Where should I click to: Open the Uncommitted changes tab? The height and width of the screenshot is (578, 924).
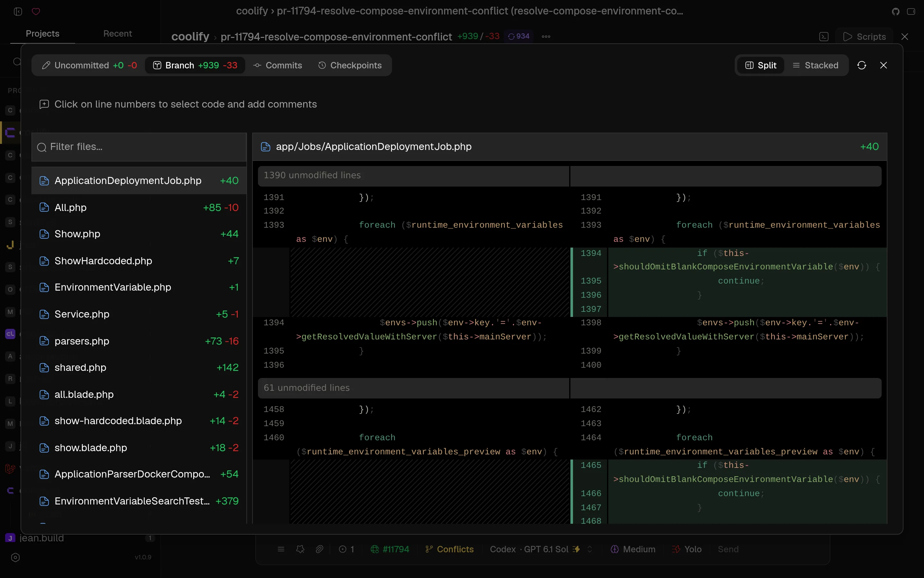[89, 66]
